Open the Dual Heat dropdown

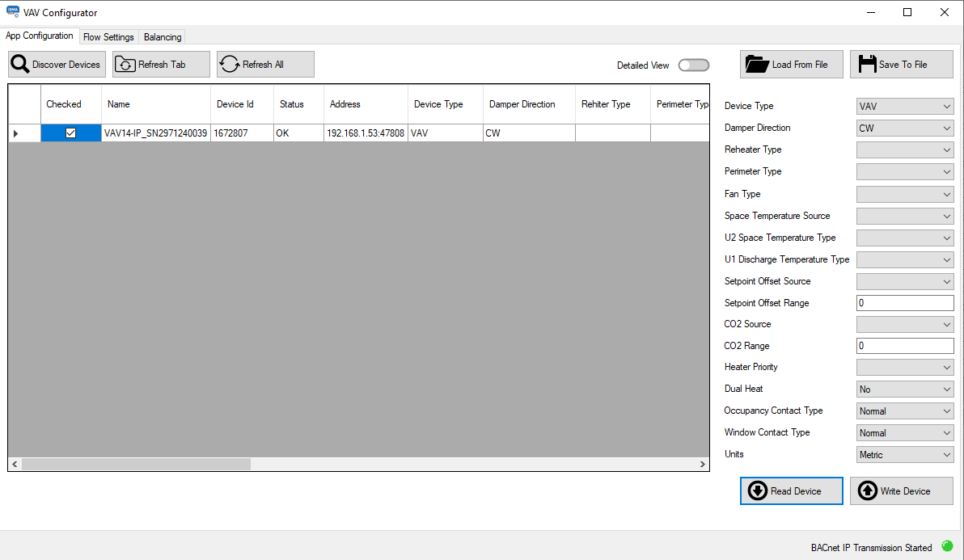904,389
